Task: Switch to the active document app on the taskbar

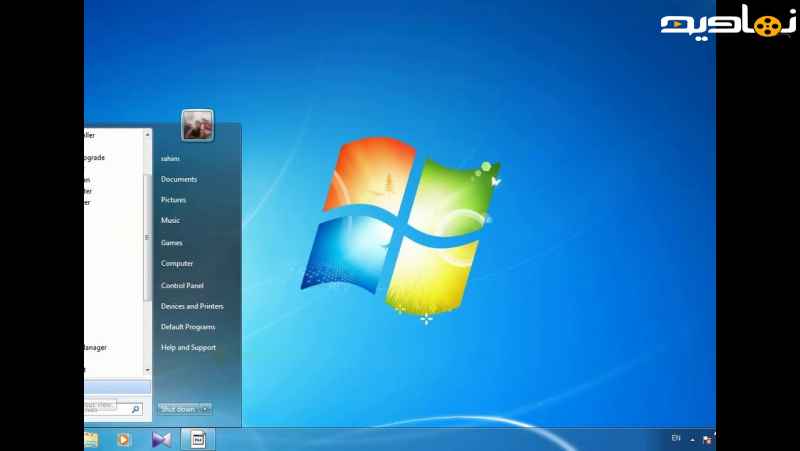Action: point(198,439)
